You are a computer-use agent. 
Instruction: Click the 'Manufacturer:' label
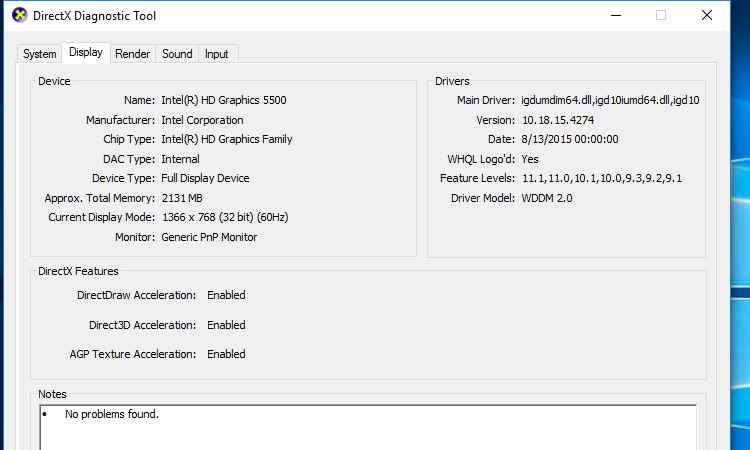[121, 120]
